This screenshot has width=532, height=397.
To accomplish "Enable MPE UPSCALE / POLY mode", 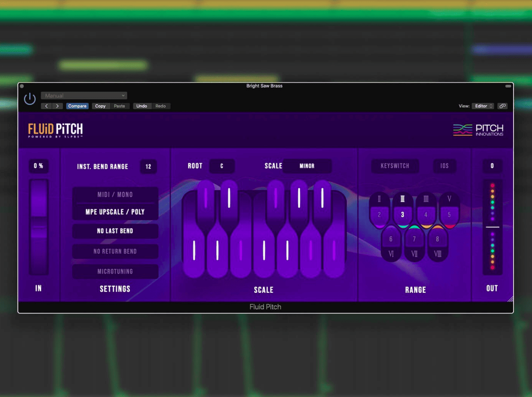I will [115, 212].
